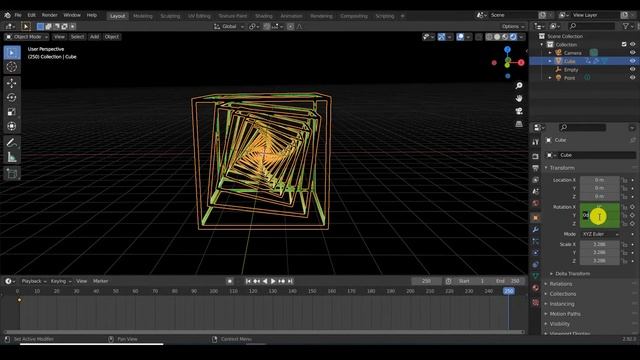Hide the Camera in outliner
640x360 pixels.
[633, 53]
